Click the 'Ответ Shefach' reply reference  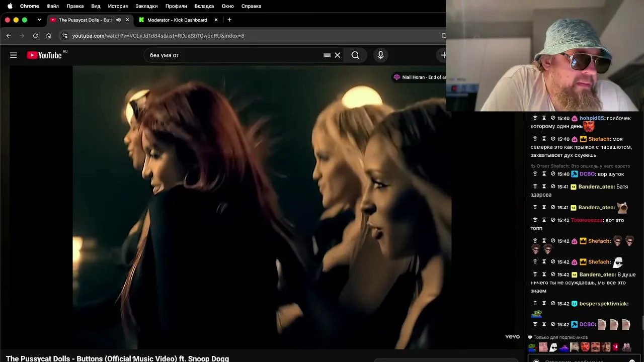(x=580, y=166)
